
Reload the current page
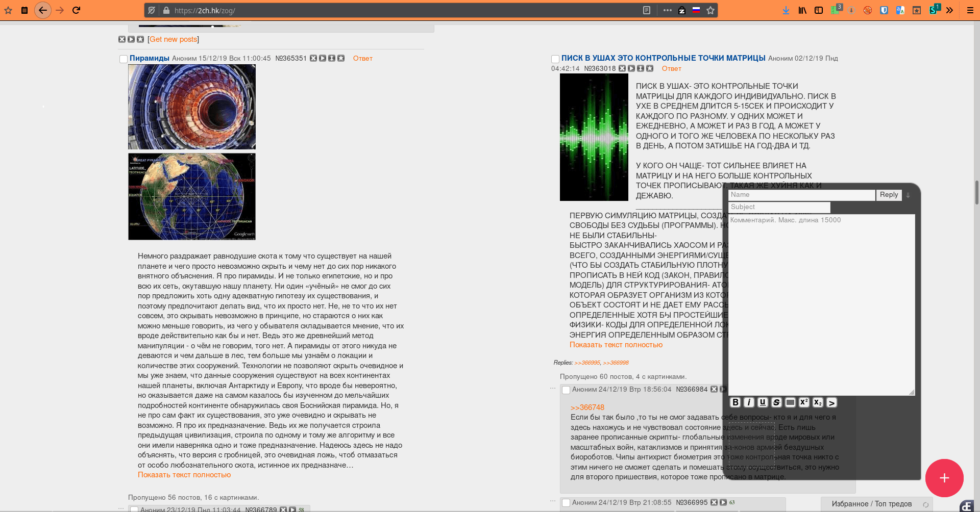point(77,10)
